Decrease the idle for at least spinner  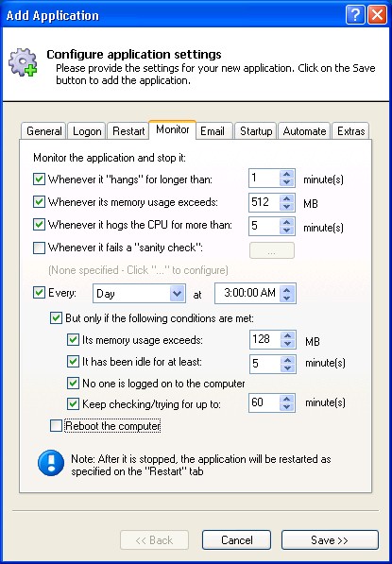(x=287, y=367)
